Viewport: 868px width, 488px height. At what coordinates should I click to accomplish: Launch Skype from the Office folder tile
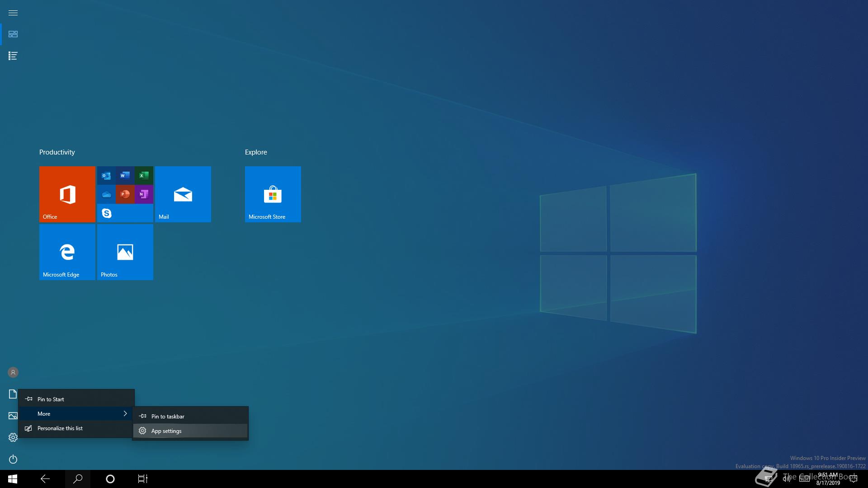coord(106,213)
